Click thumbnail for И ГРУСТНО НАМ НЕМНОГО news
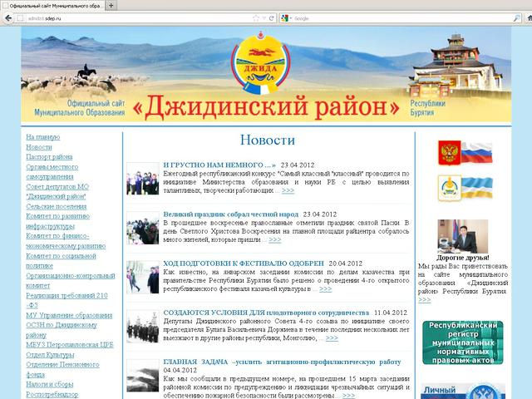Screen dimensions: 532x399 point(143,179)
